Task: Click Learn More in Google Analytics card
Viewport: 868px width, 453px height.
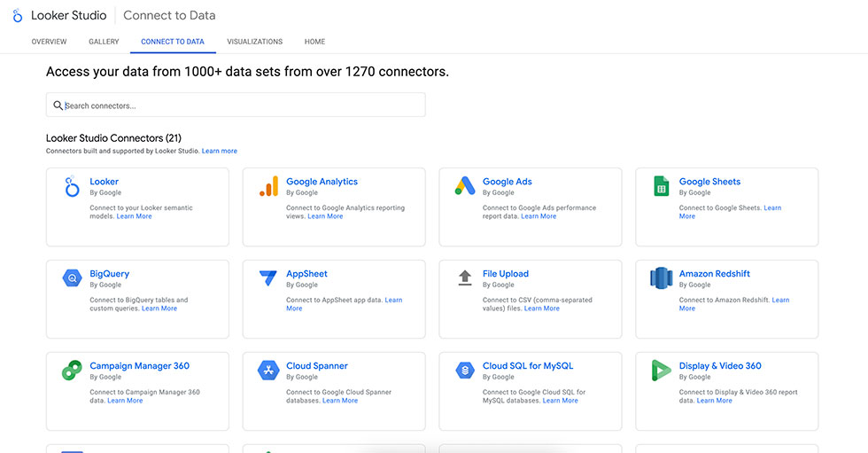Action: pyautogui.click(x=326, y=216)
